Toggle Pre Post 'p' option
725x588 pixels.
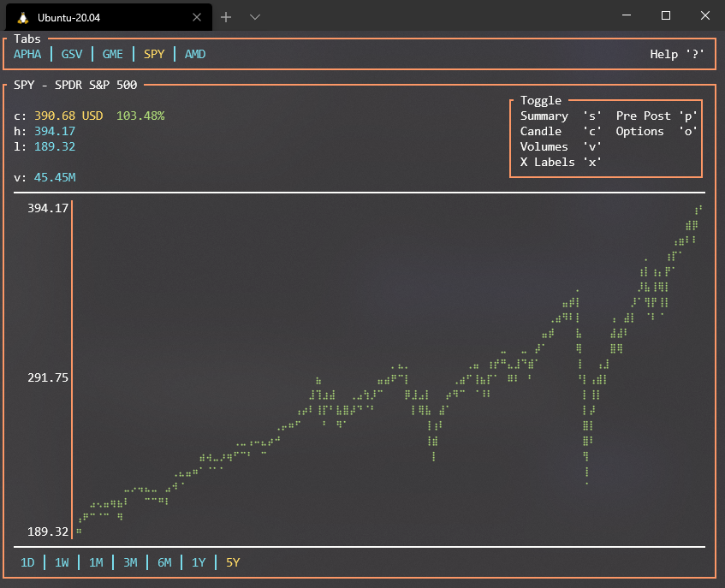click(657, 116)
